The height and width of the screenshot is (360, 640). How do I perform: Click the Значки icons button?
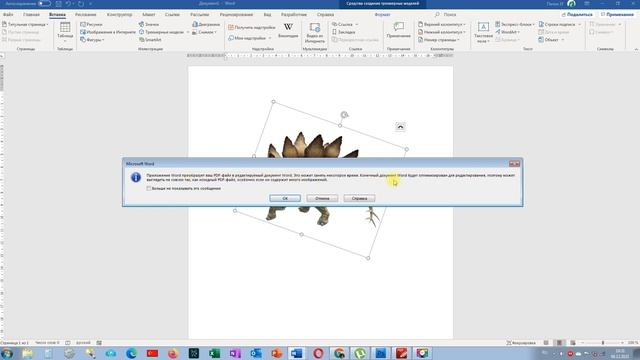coord(149,24)
